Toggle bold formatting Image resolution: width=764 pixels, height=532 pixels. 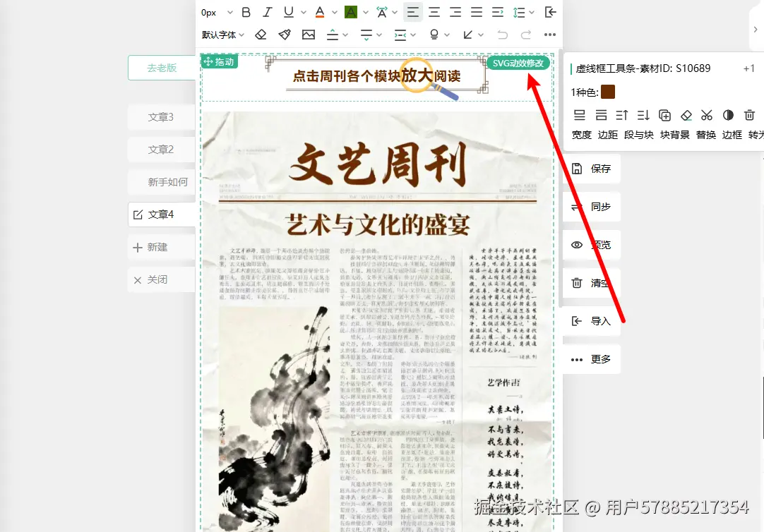click(246, 12)
